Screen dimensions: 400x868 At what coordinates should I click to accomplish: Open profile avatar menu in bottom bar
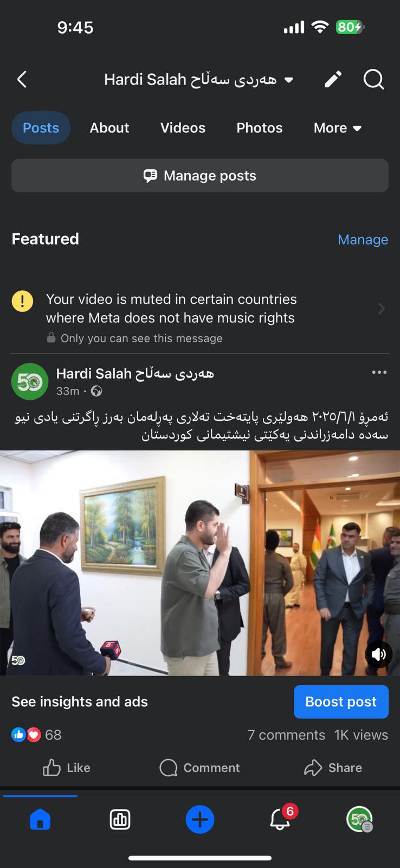tap(359, 819)
